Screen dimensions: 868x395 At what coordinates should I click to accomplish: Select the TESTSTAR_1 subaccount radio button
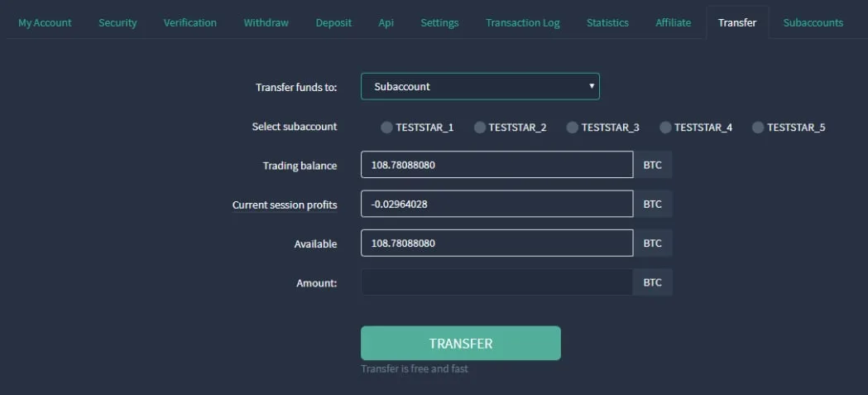386,128
